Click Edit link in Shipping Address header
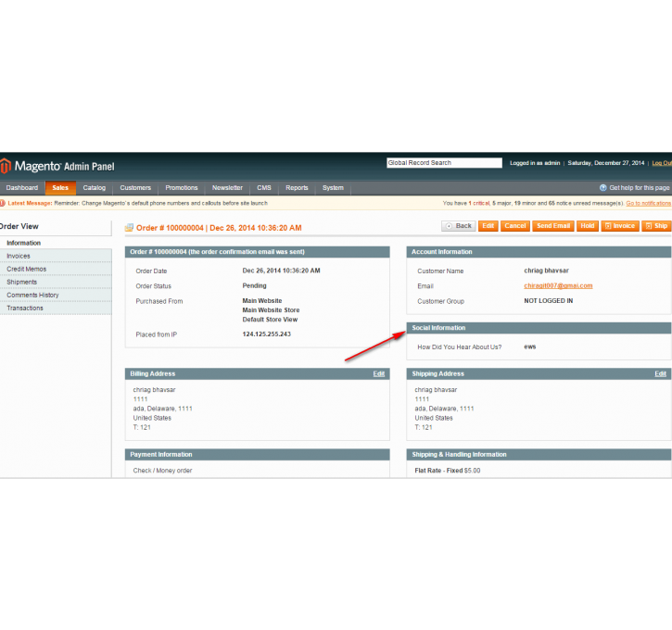Image resolution: width=672 pixels, height=630 pixels. (x=661, y=374)
